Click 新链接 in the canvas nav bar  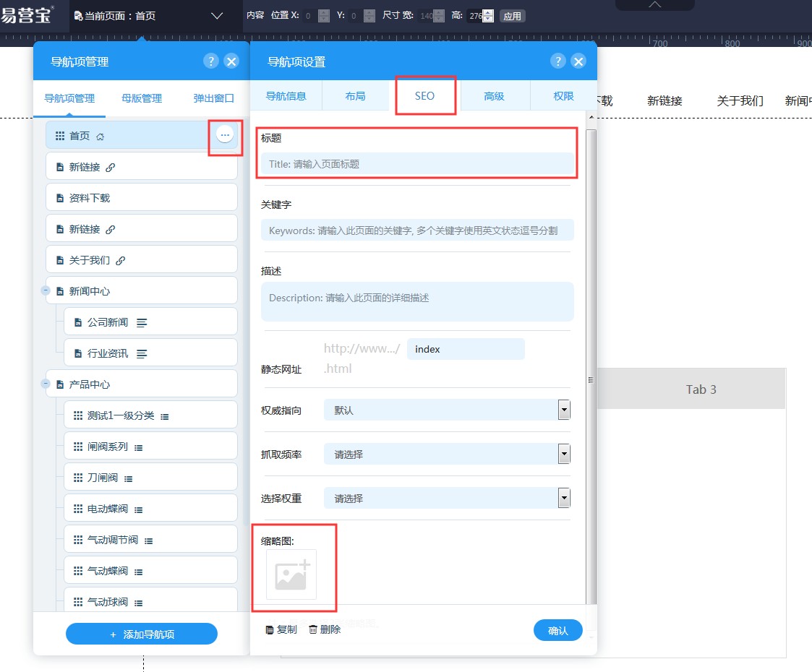[664, 101]
